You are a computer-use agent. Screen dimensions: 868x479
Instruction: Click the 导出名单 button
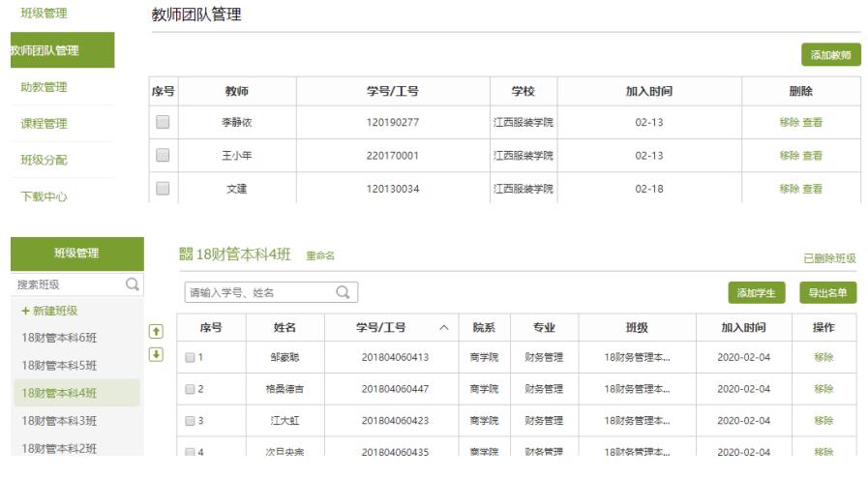pyautogui.click(x=827, y=293)
